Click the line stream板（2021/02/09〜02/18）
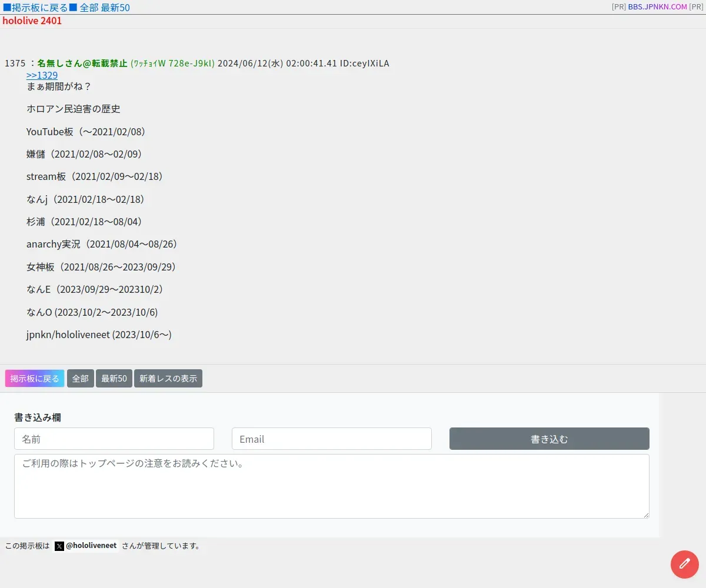The image size is (706, 588). 95,176
